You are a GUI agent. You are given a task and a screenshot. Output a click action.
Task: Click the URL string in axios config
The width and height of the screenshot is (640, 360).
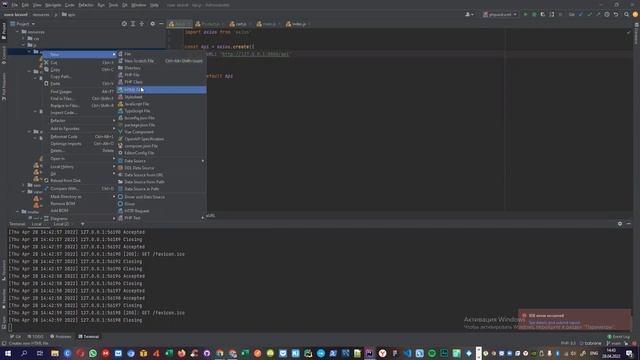coord(255,54)
